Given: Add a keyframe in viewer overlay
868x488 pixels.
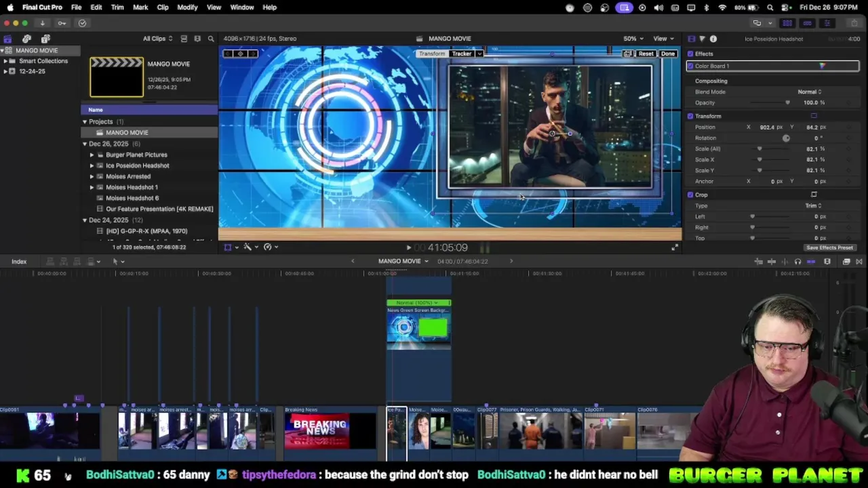Looking at the screenshot, I should tap(240, 54).
